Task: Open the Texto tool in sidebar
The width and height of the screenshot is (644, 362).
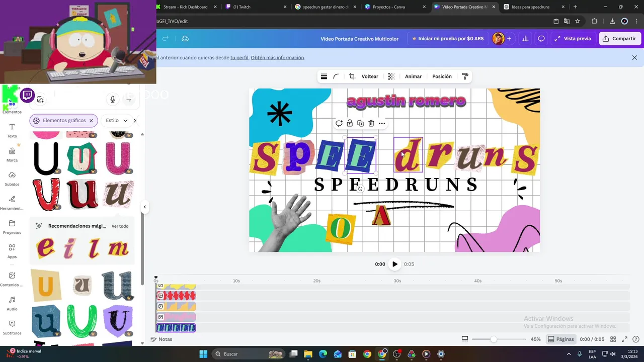Action: (x=12, y=130)
